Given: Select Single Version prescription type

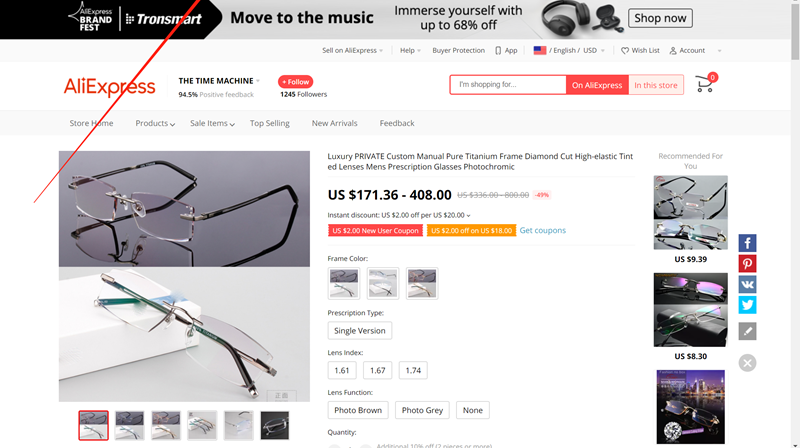Looking at the screenshot, I should [360, 331].
